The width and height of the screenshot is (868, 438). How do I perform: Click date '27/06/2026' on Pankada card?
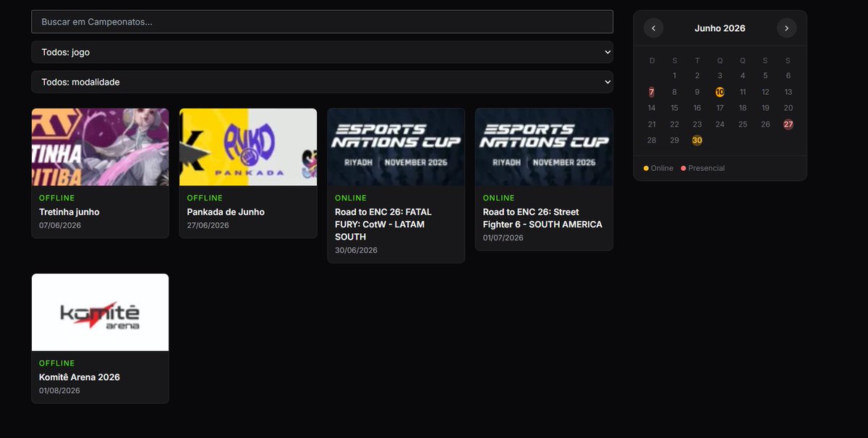pos(208,225)
